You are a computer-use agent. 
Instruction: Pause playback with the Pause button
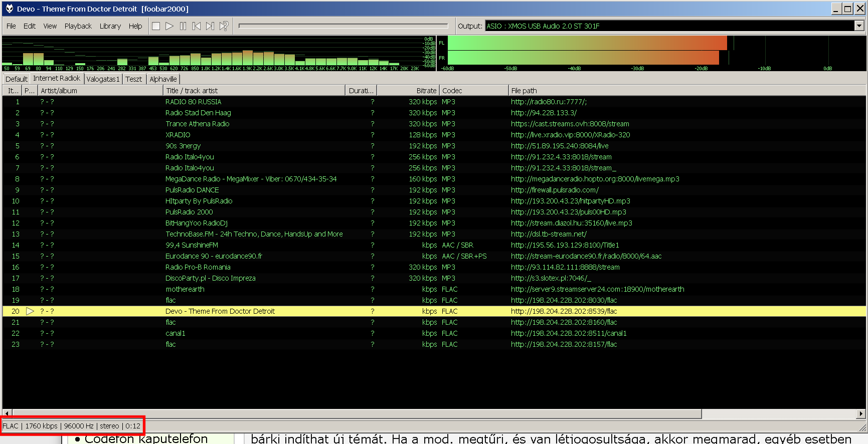coord(183,26)
